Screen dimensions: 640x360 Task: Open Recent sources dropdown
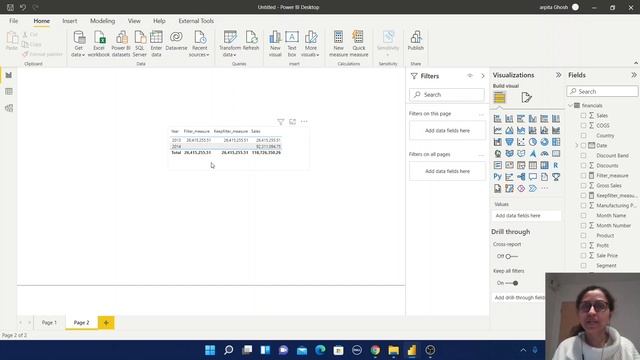[199, 44]
